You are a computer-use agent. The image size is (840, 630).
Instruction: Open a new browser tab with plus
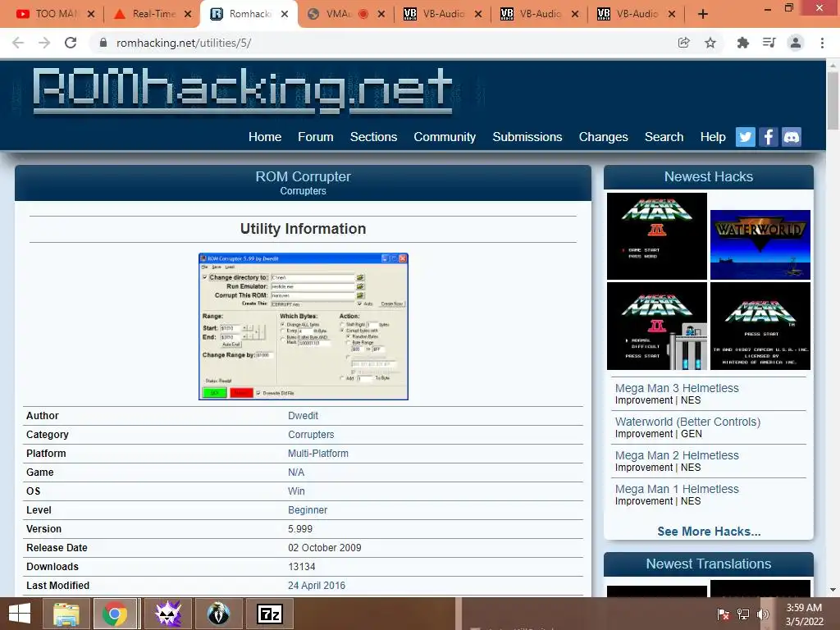coord(703,14)
